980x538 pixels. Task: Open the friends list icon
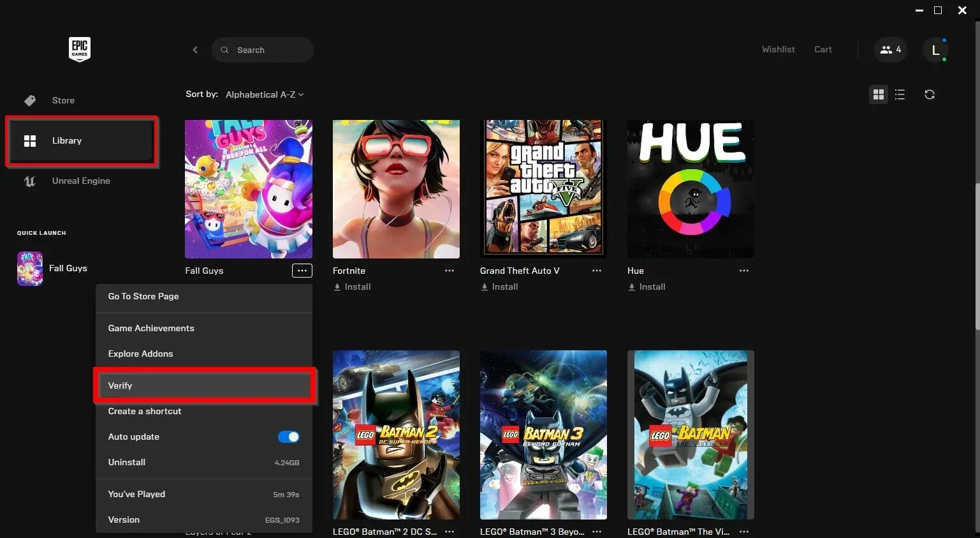tap(890, 49)
